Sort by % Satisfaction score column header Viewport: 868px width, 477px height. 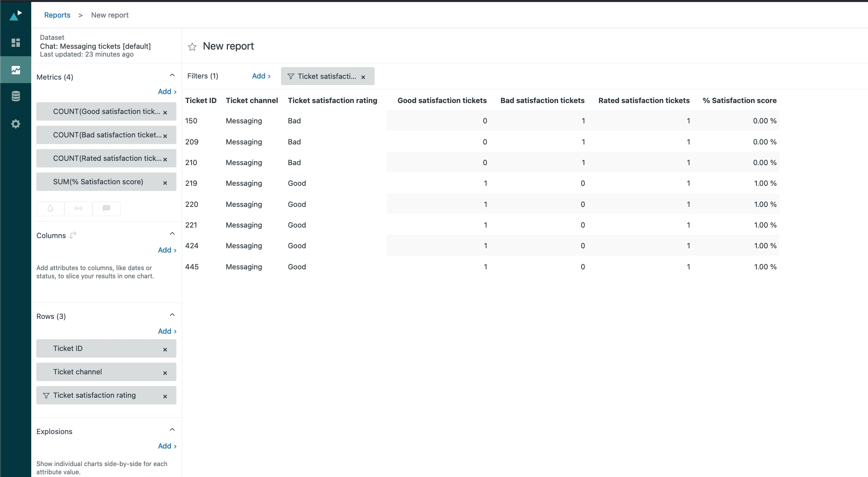point(739,100)
